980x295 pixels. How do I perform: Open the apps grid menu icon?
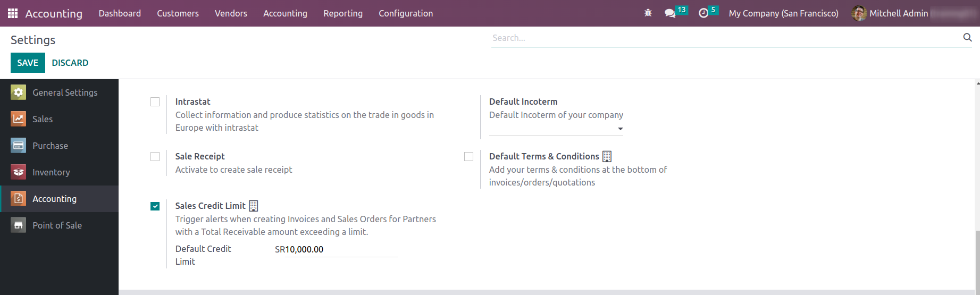tap(13, 13)
